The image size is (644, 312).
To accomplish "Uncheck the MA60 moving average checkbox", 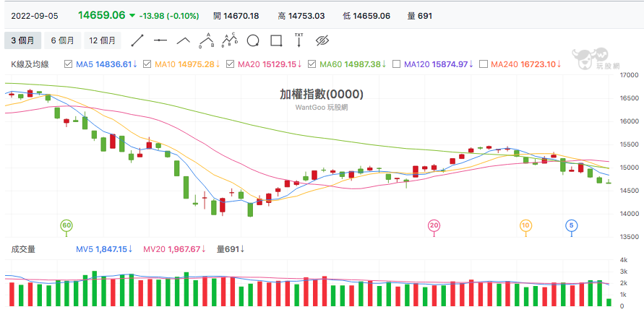I will [x=312, y=64].
